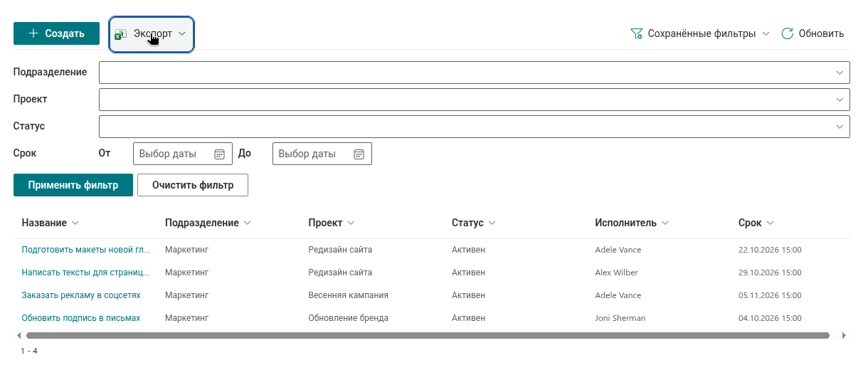Open the Проект filter combo box

click(x=475, y=99)
